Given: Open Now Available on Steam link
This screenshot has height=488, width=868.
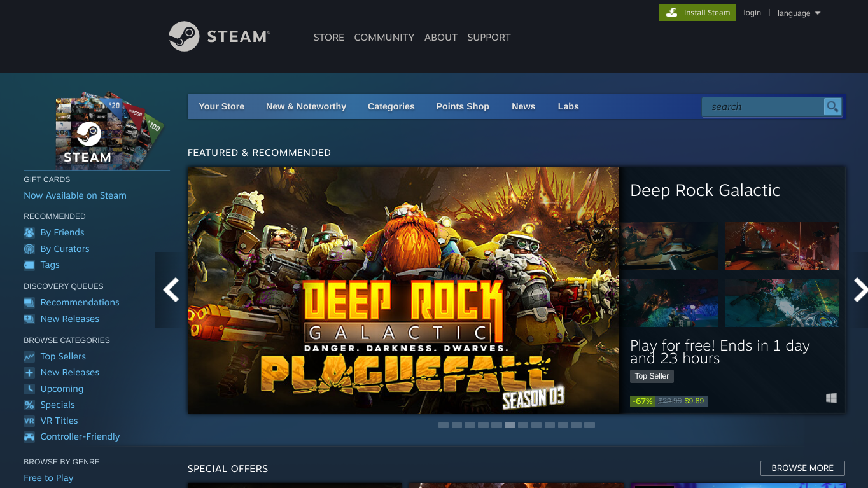Looking at the screenshot, I should [75, 195].
